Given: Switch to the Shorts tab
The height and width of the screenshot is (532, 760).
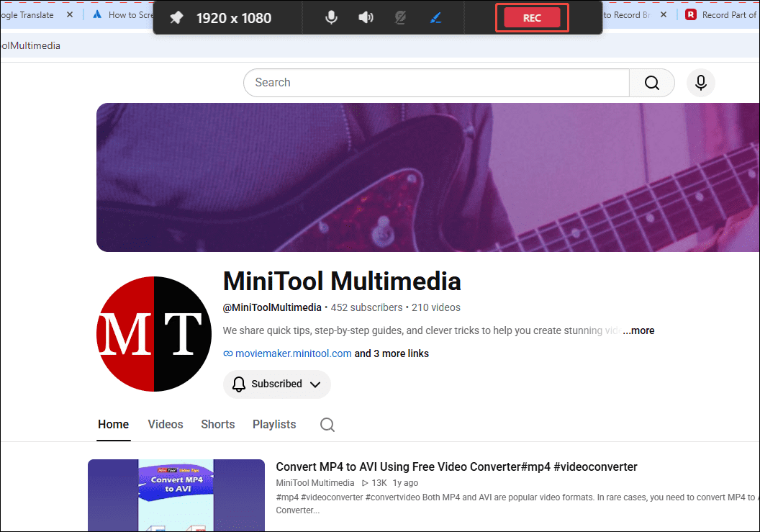Looking at the screenshot, I should (x=217, y=424).
